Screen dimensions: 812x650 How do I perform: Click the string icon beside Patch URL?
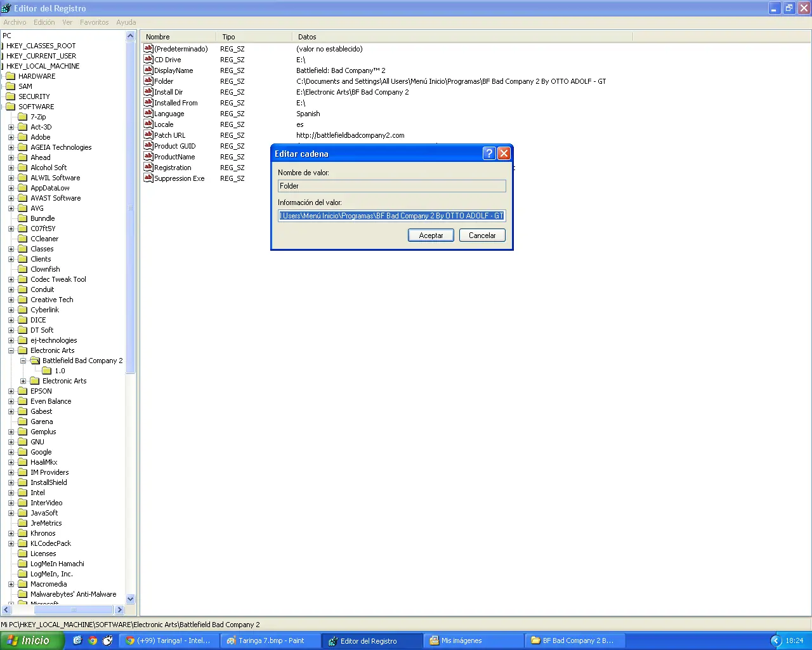[148, 135]
